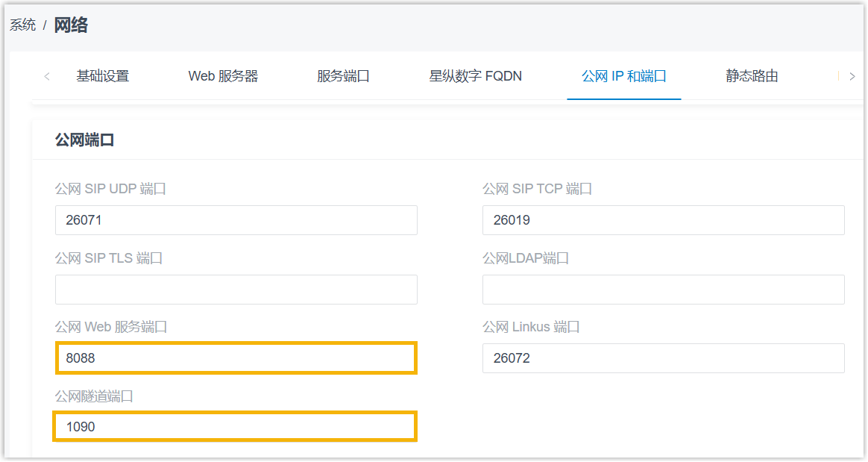The width and height of the screenshot is (868, 462).
Task: Click the 网络 breadcrumb title
Action: pos(71,25)
